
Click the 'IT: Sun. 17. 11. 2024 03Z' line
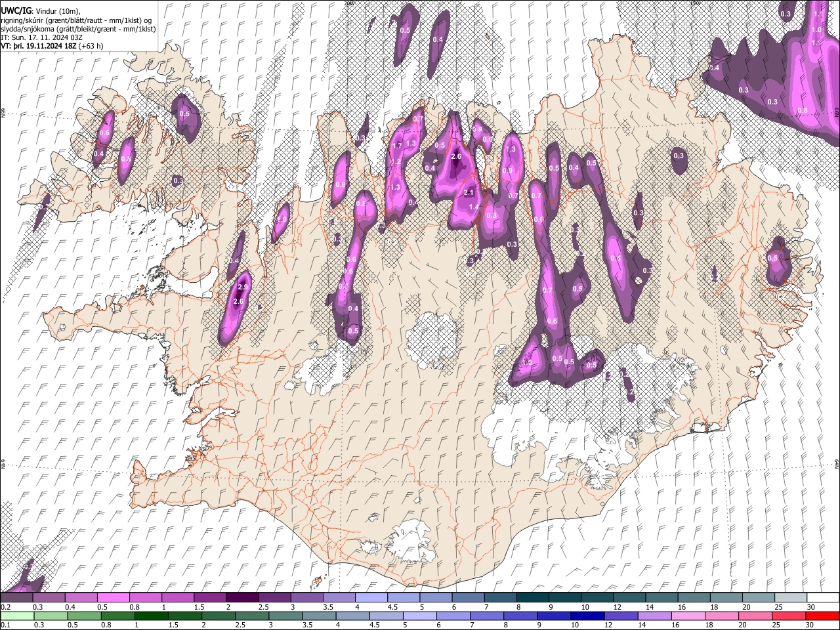point(41,37)
